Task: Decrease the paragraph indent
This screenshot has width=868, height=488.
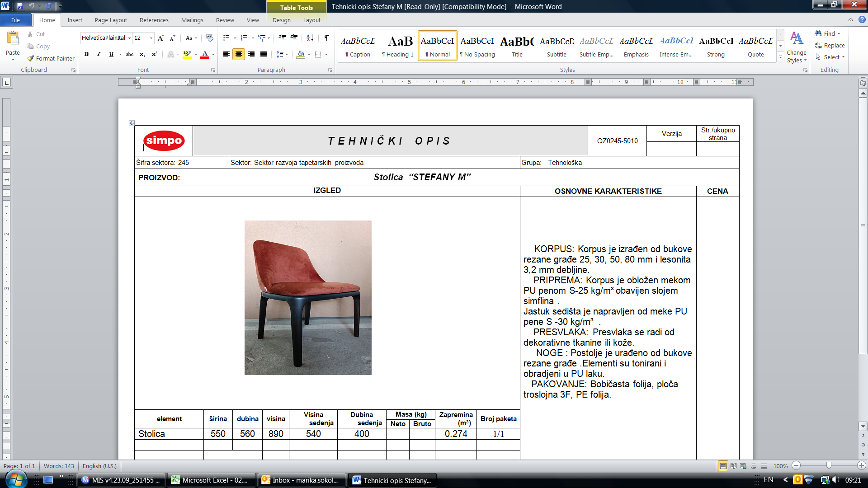Action: point(282,38)
